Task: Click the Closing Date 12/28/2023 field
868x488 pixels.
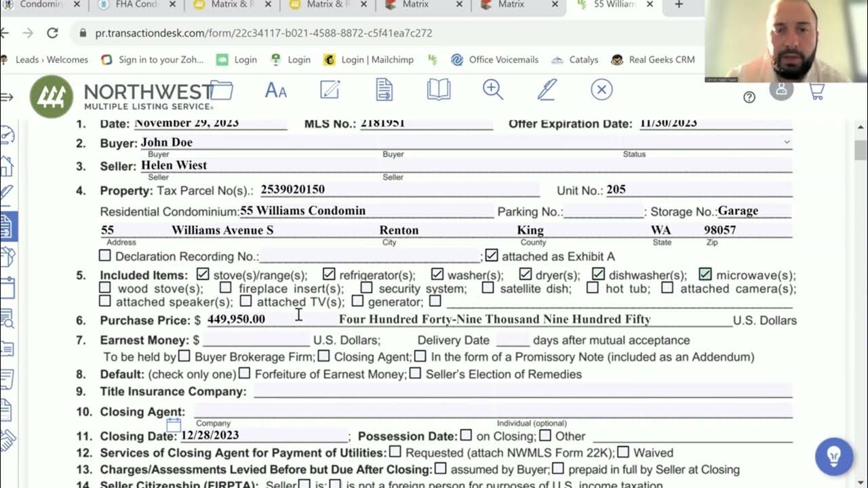Action: (264, 435)
